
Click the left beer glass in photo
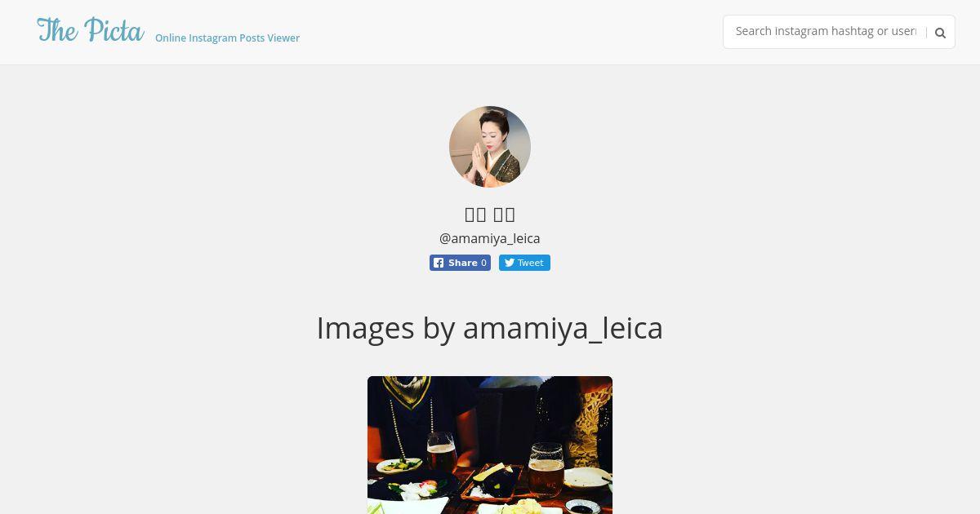coord(440,451)
